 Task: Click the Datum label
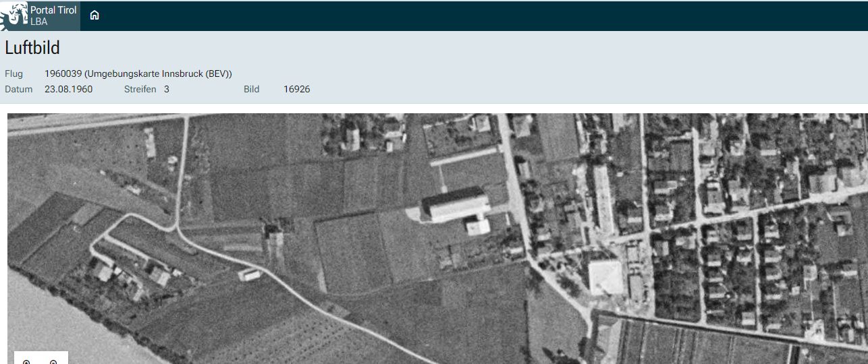click(18, 89)
